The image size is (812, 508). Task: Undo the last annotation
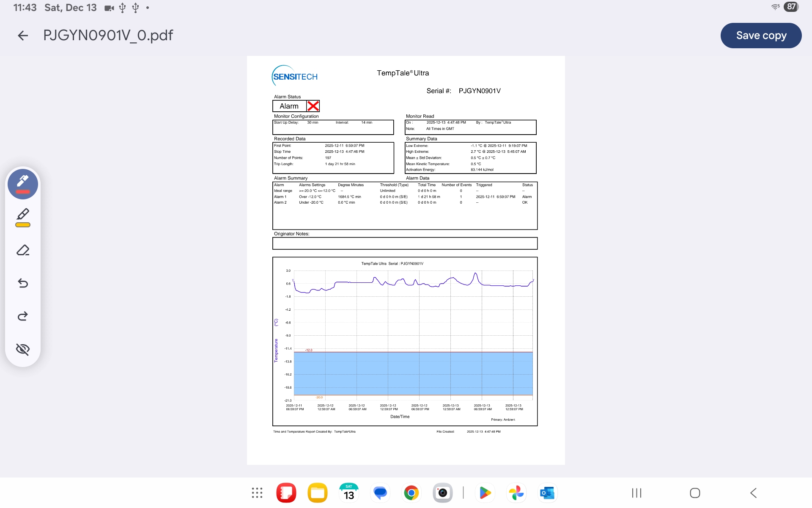click(23, 283)
